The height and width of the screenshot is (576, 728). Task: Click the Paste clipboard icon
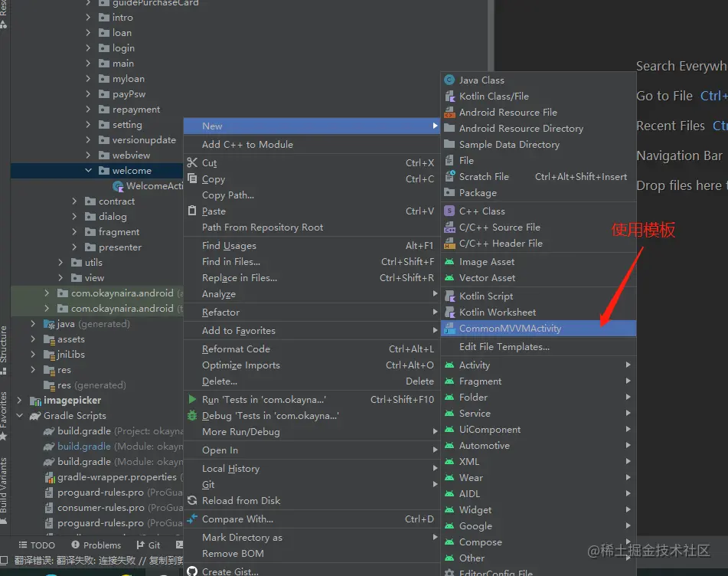pos(192,211)
